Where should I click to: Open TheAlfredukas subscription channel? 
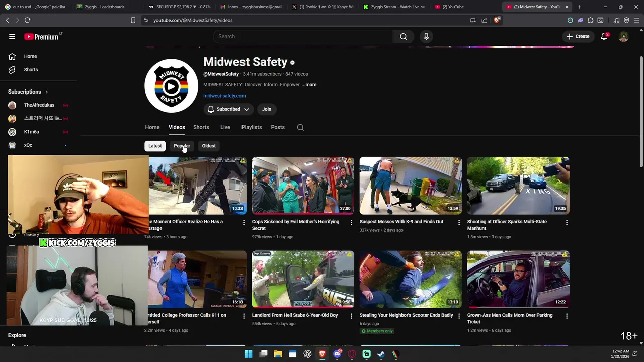39,105
